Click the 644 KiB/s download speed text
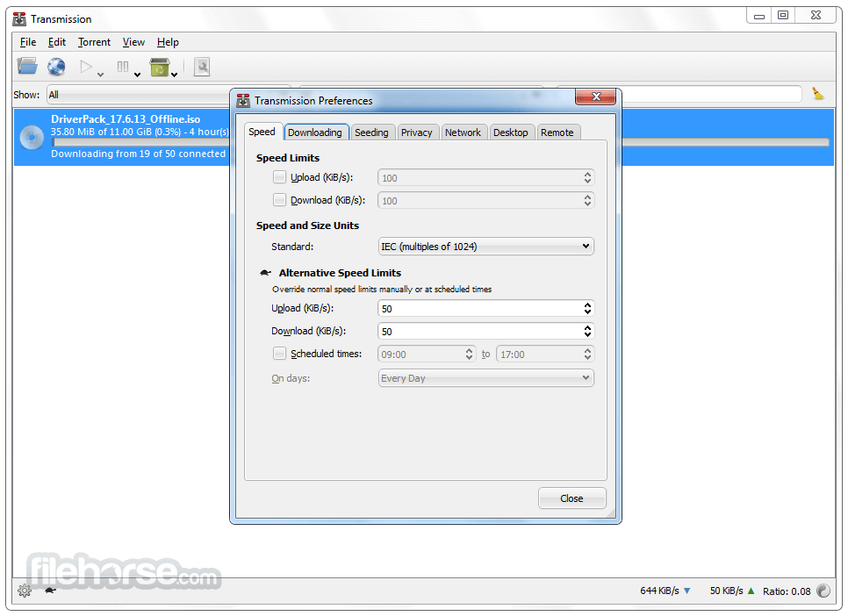The width and height of the screenshot is (848, 616). click(659, 591)
